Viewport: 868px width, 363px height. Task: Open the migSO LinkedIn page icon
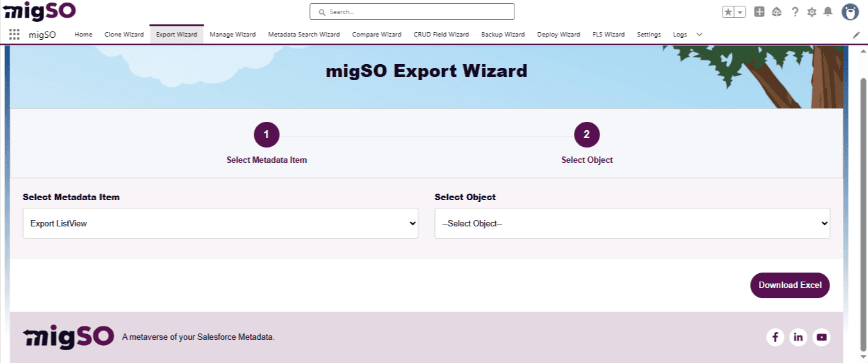click(798, 337)
